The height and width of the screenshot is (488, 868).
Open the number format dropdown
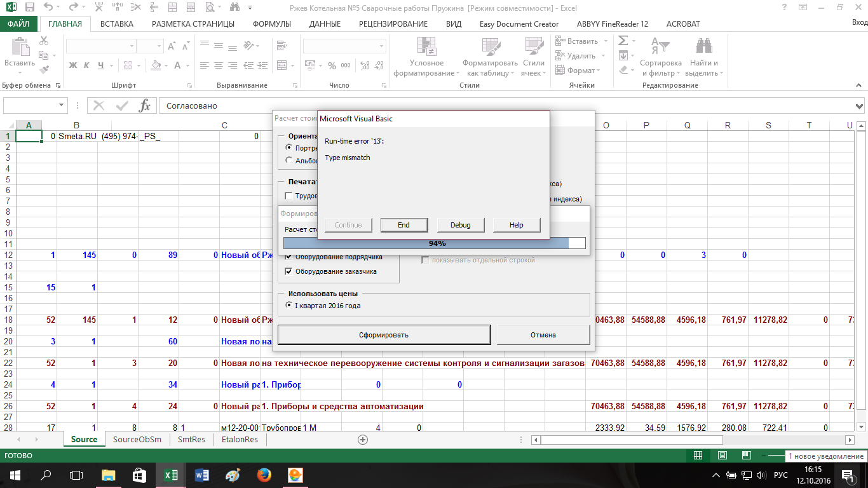[381, 46]
